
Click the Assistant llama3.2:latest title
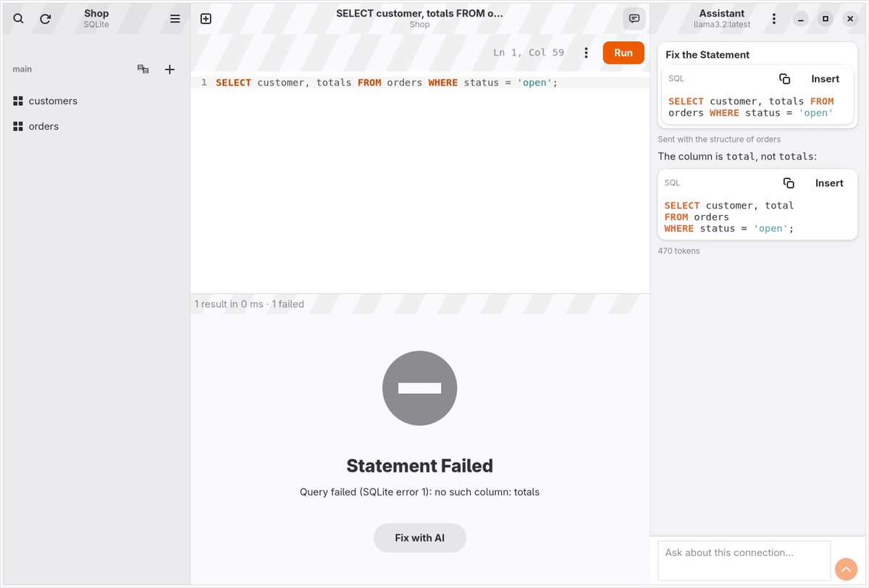pyautogui.click(x=722, y=19)
